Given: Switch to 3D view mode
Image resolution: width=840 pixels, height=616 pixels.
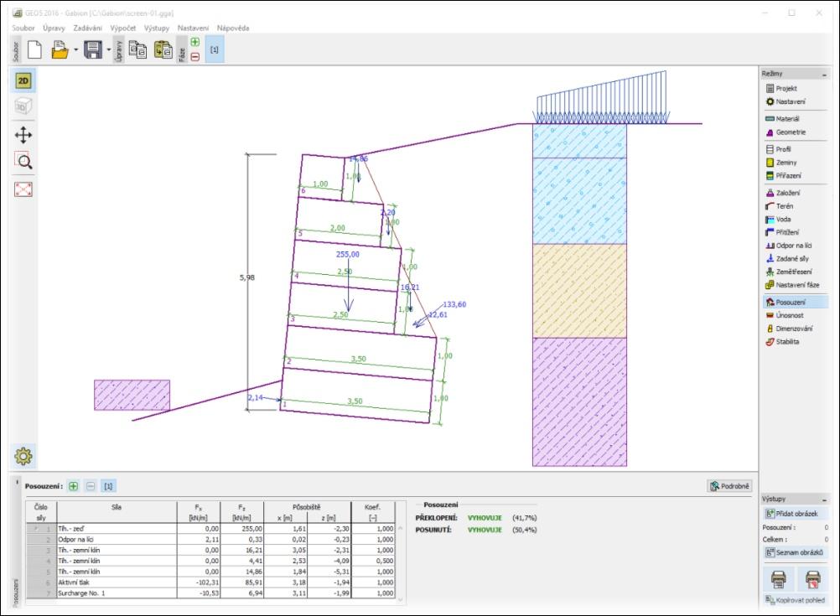Looking at the screenshot, I should [23, 106].
